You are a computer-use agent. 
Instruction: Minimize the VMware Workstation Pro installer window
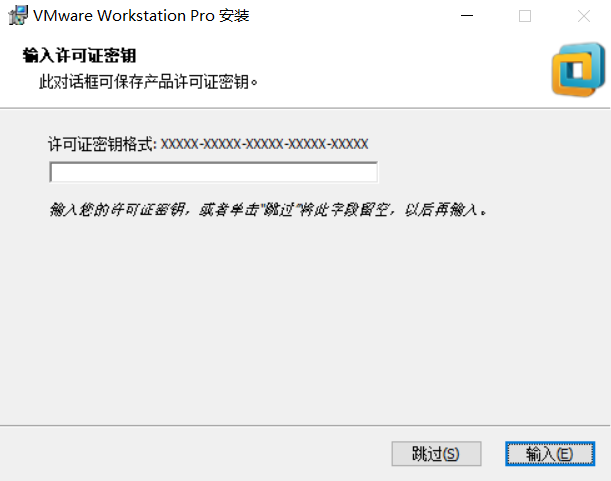pyautogui.click(x=467, y=16)
